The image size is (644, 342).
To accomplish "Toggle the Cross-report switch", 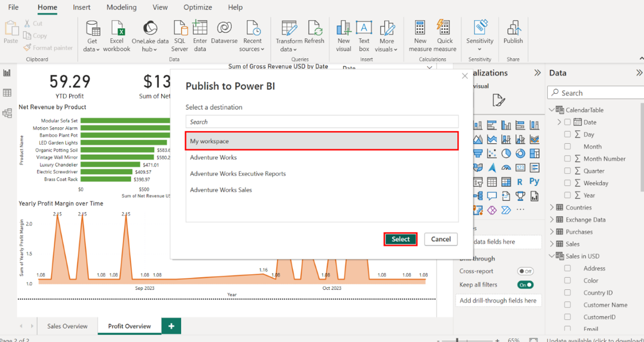I will (x=525, y=271).
